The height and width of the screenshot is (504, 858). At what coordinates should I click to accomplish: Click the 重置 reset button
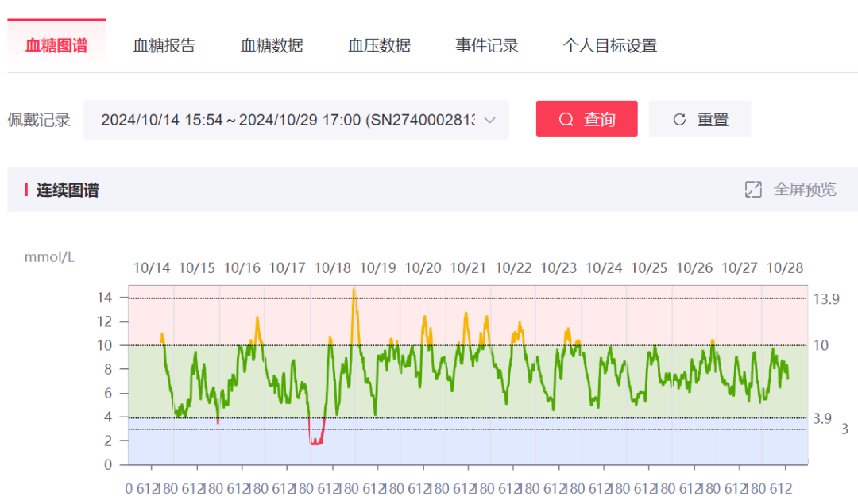[x=700, y=118]
